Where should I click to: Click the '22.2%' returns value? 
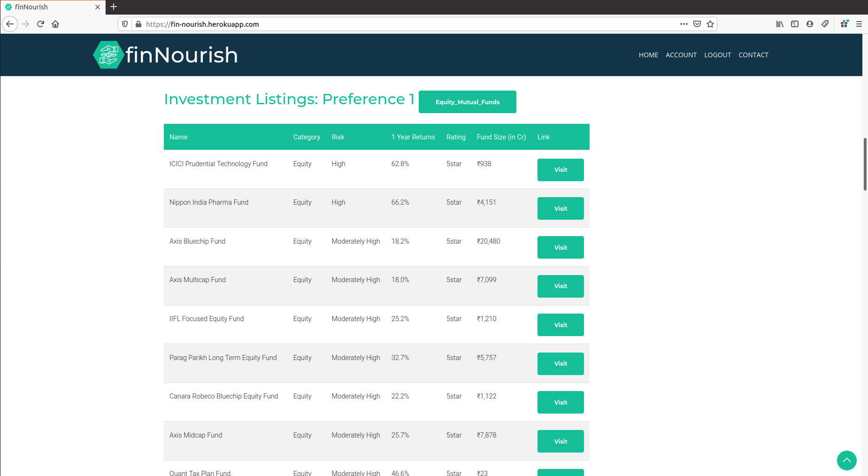click(400, 396)
